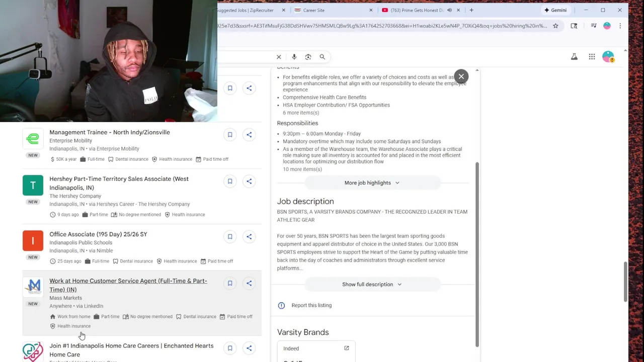The image size is (644, 362).
Task: Click the 'Work from home' tag
Action: (70, 317)
